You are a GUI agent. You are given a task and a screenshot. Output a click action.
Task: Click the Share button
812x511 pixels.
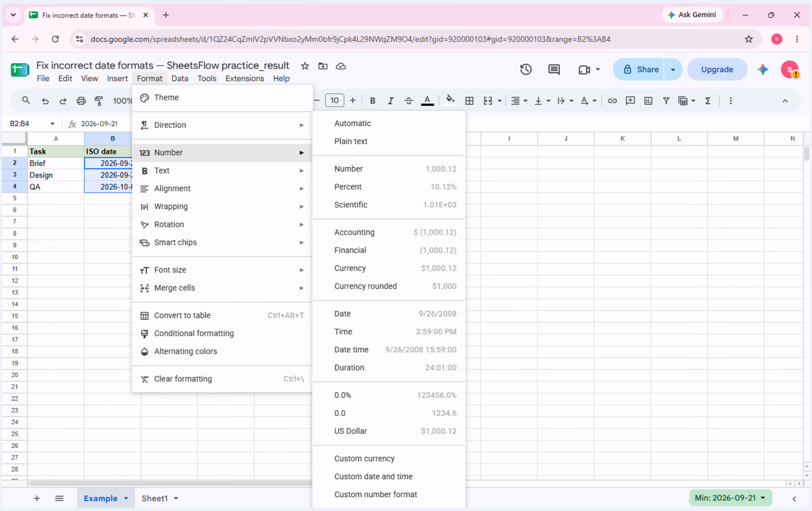pos(639,70)
